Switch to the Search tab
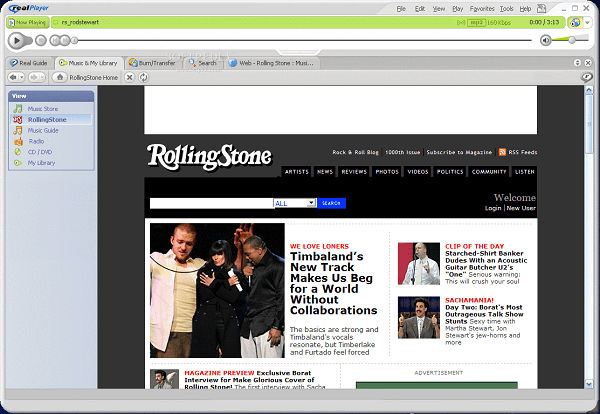The image size is (600, 414). click(x=203, y=63)
